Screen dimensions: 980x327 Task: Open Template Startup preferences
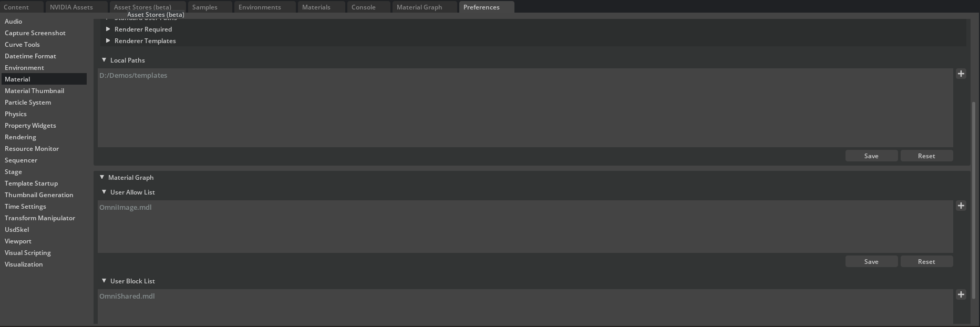click(x=44, y=183)
